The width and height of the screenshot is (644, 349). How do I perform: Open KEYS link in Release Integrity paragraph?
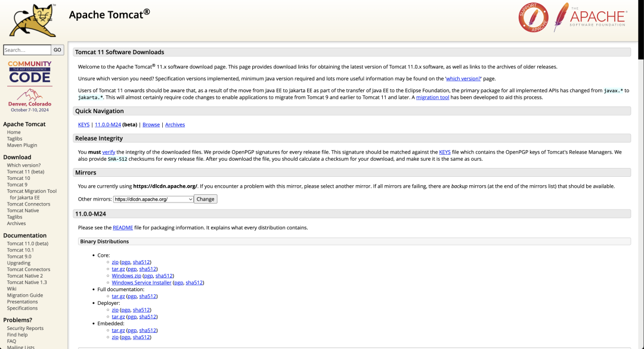point(445,152)
